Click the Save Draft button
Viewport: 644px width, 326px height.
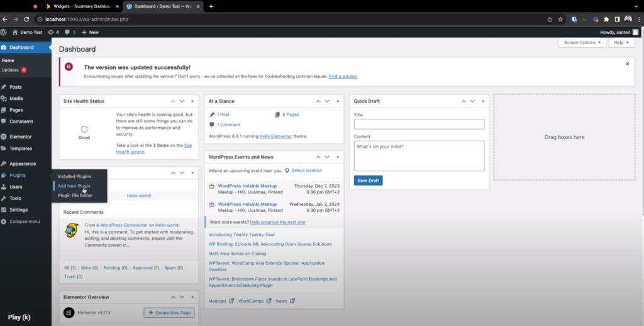(368, 181)
